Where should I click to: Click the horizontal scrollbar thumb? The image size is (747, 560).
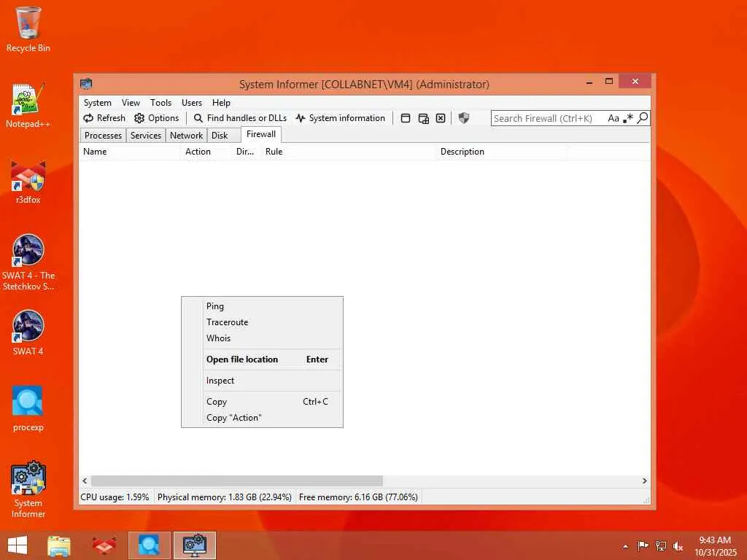[x=237, y=481]
